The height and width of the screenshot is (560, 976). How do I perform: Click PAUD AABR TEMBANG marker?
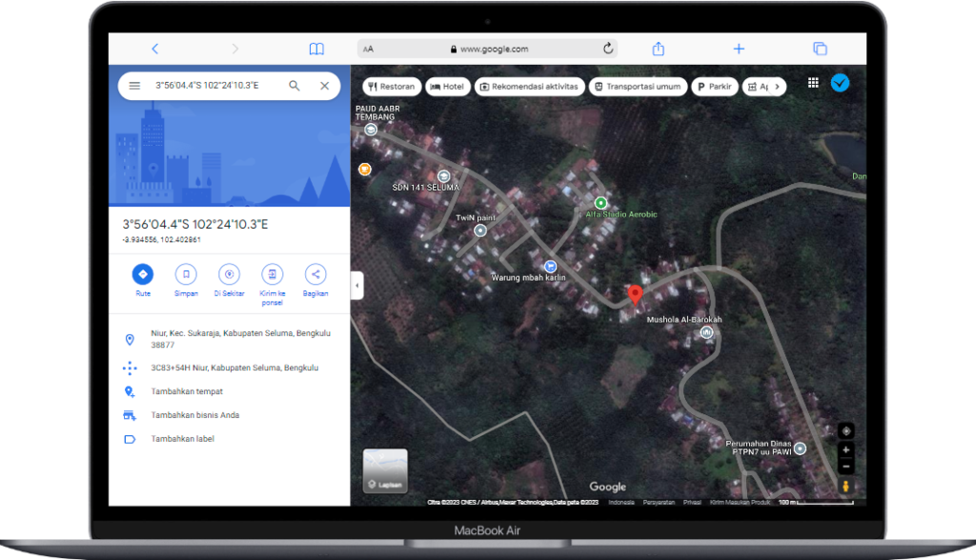pos(371,130)
